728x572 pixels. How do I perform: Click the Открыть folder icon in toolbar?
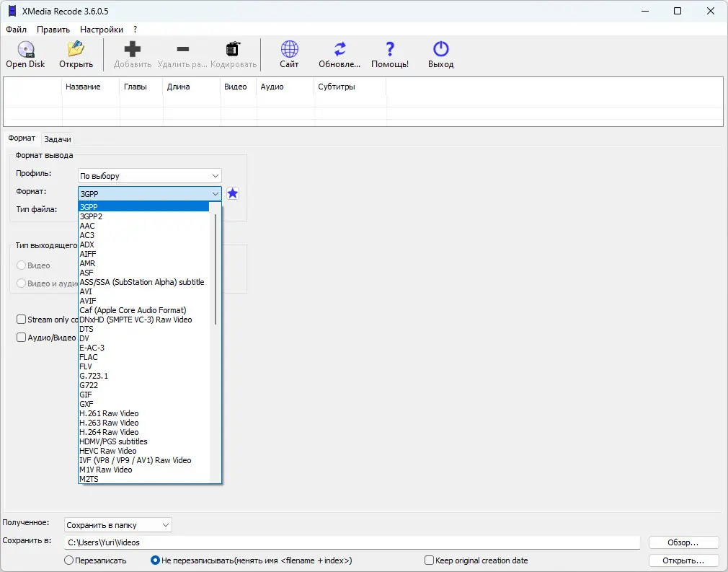pyautogui.click(x=76, y=50)
